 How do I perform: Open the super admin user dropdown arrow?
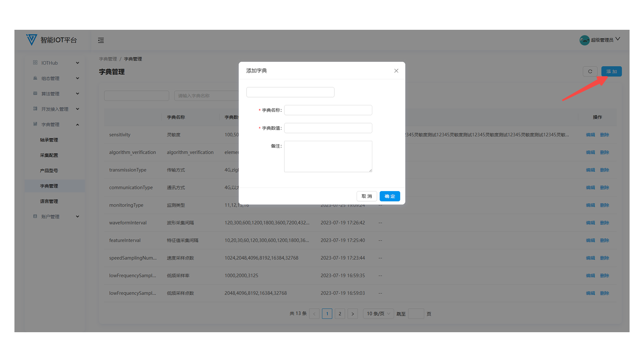[x=618, y=39]
